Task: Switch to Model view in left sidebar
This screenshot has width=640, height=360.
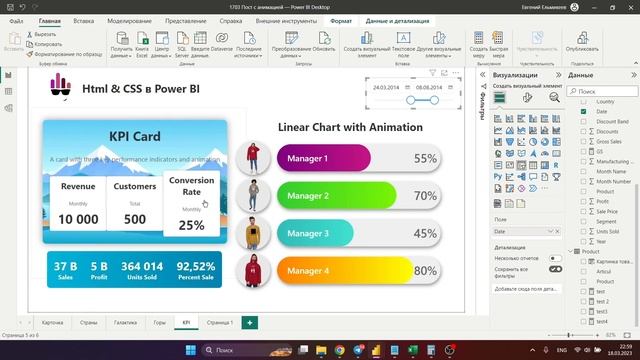Action: [9, 108]
